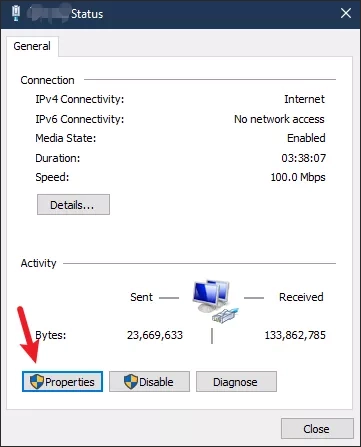Screen dimensions: 361x447
Task: Click the two-computers network activity icon
Action: 215,301
